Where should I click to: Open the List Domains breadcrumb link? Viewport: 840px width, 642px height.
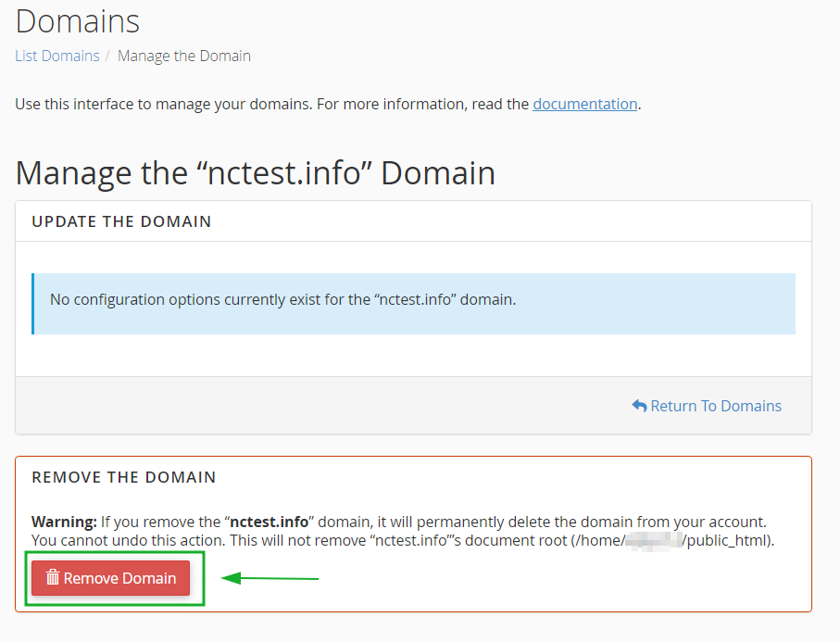(57, 56)
